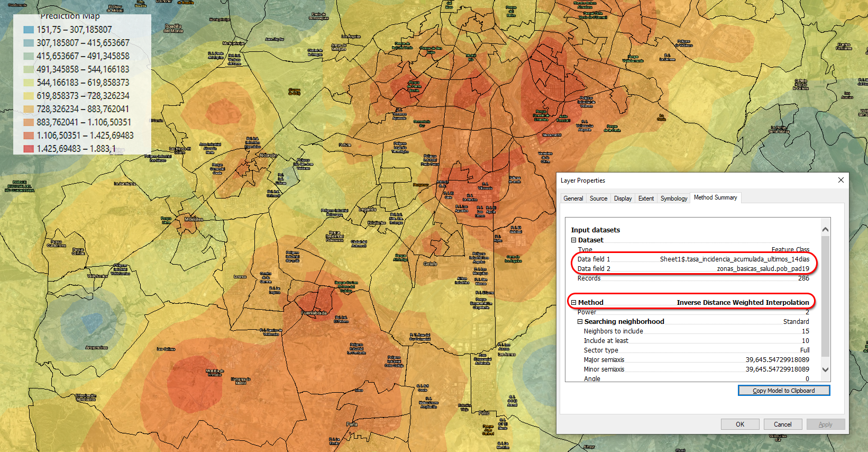Collapse the Method section

(573, 303)
